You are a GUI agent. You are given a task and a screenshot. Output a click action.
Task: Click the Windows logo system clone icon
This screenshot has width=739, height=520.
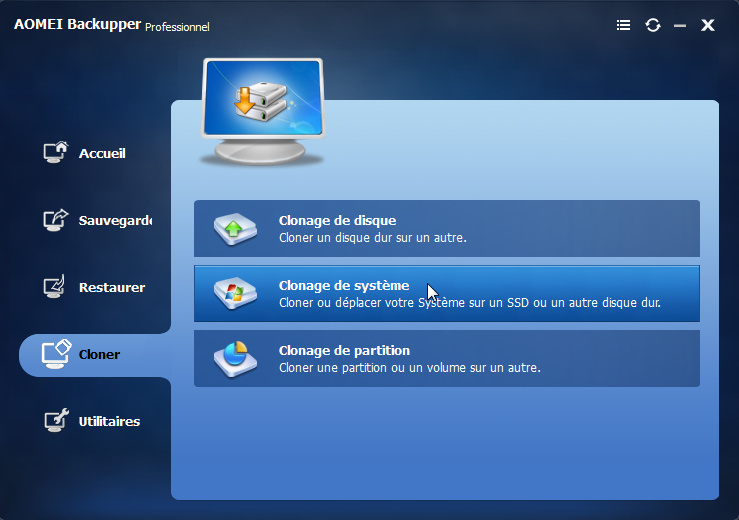click(235, 293)
